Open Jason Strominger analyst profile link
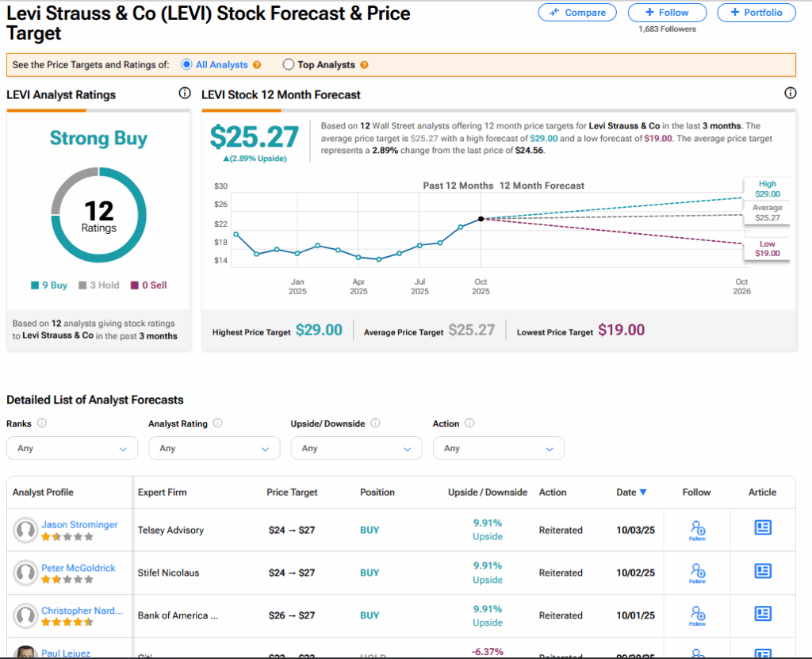This screenshot has width=812, height=659. pos(79,525)
